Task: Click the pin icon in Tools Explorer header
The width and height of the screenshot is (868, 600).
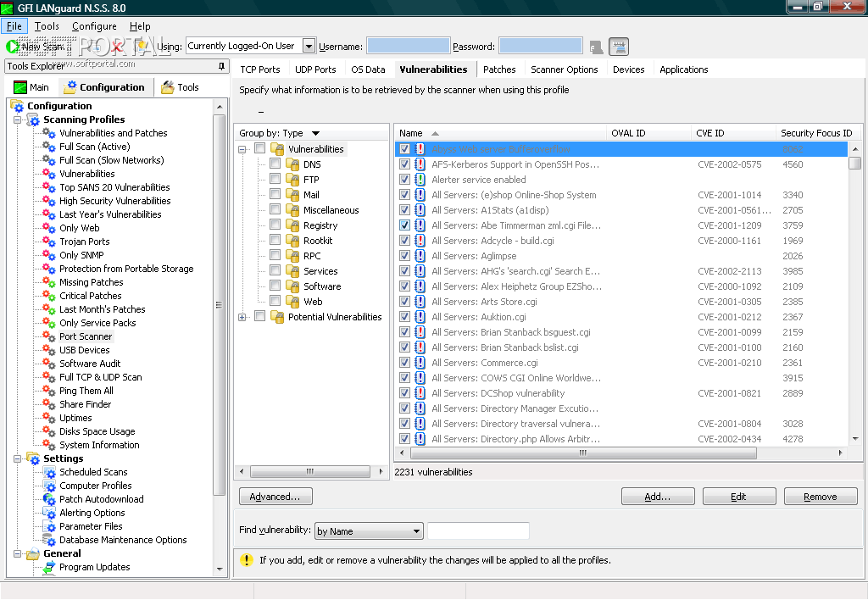Action: pyautogui.click(x=221, y=66)
